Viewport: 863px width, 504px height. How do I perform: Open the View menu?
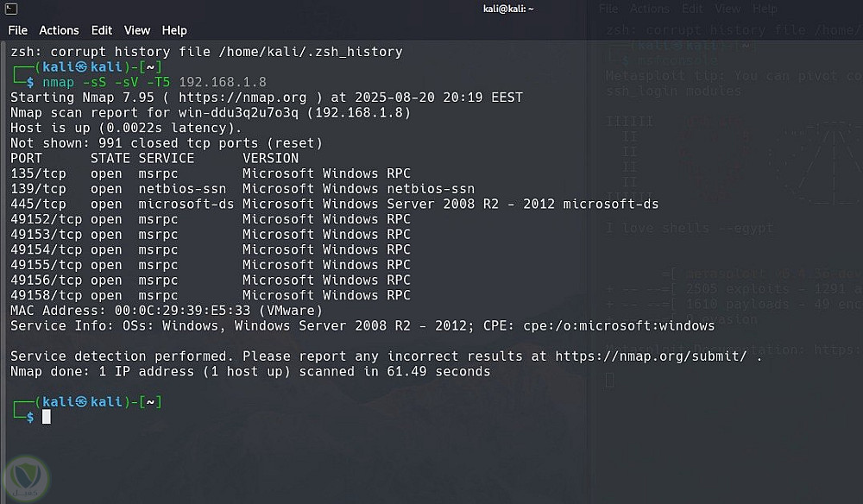[x=138, y=30]
